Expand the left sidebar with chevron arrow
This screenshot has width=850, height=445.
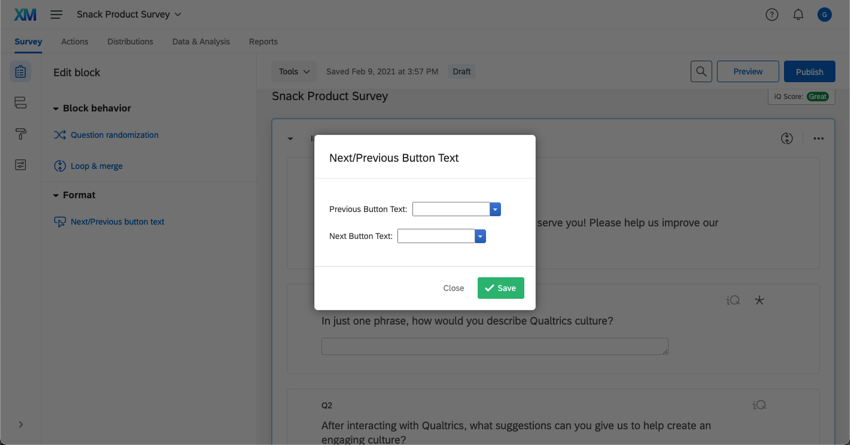[21, 424]
